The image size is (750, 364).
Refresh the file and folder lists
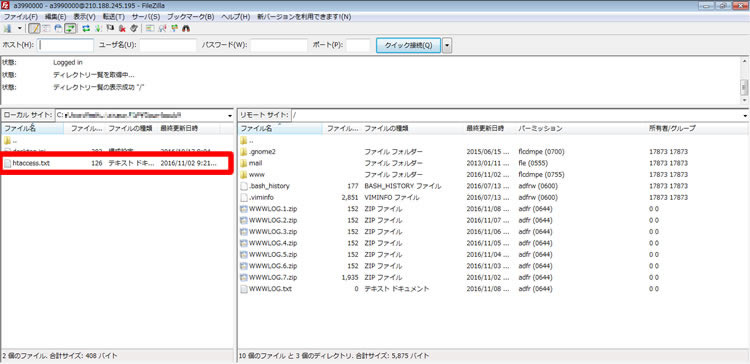(87, 29)
